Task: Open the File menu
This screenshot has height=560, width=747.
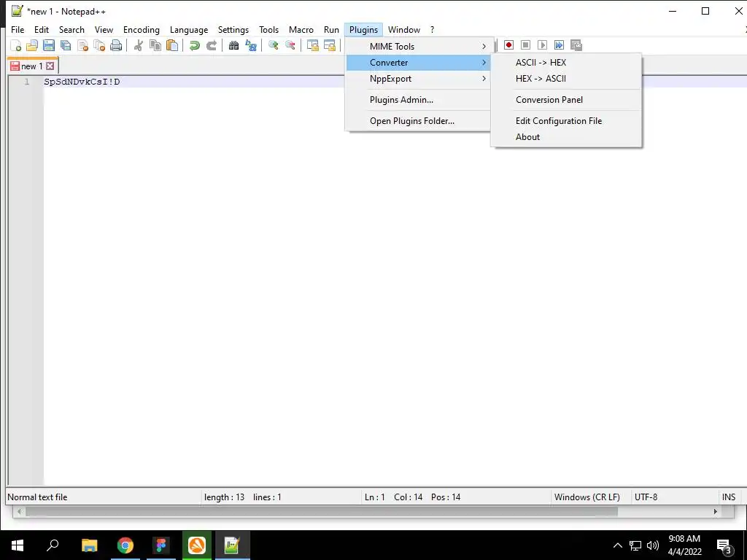Action: [18, 29]
